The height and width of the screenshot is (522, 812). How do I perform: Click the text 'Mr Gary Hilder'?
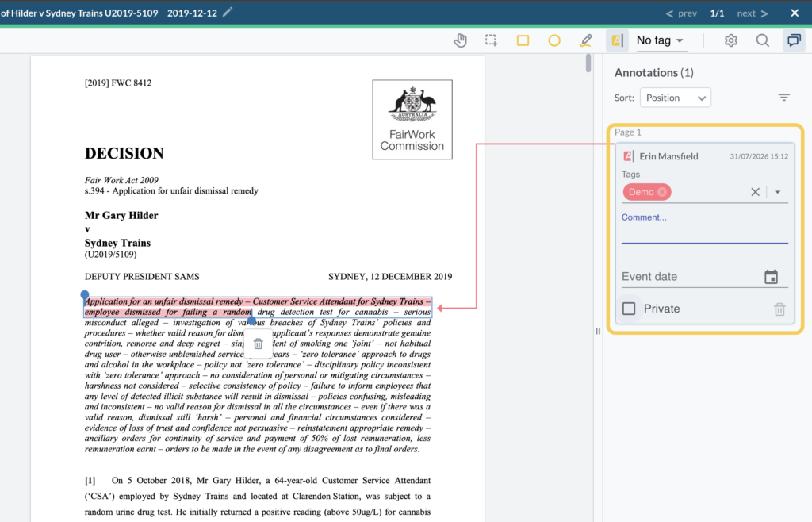coord(121,216)
